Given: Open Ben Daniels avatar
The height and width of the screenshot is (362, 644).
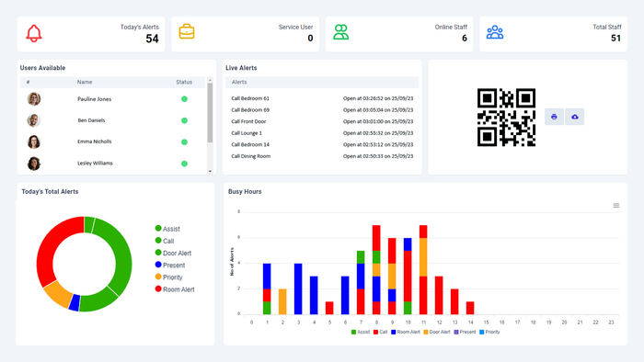Looking at the screenshot, I should [x=34, y=120].
